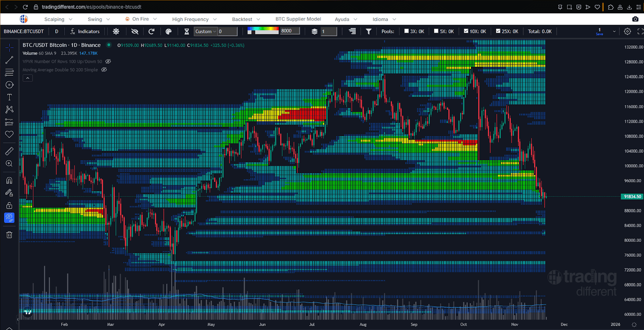Image resolution: width=644 pixels, height=330 pixels.
Task: Open the Indicators dialog
Action: click(x=85, y=31)
